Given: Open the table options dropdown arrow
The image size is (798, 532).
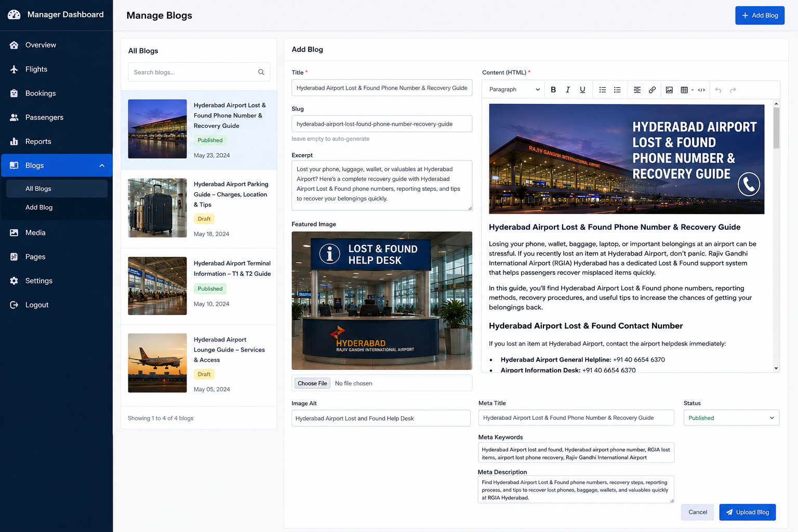Looking at the screenshot, I should (693, 90).
